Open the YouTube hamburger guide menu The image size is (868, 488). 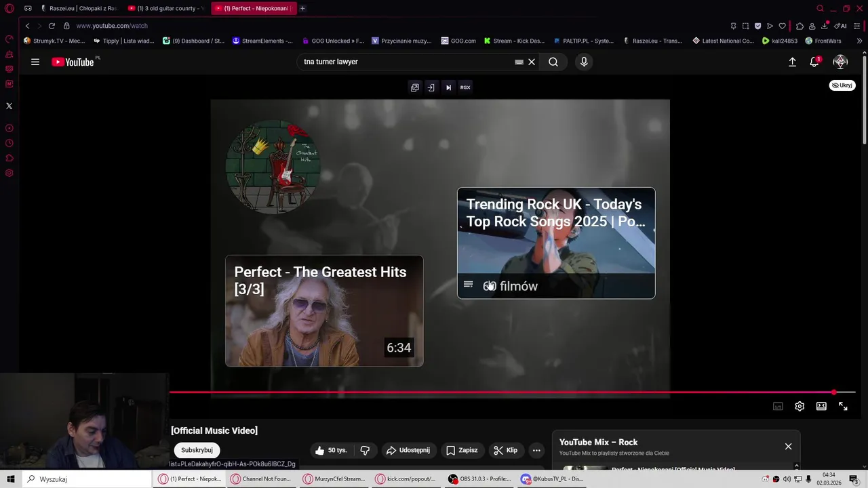[35, 62]
